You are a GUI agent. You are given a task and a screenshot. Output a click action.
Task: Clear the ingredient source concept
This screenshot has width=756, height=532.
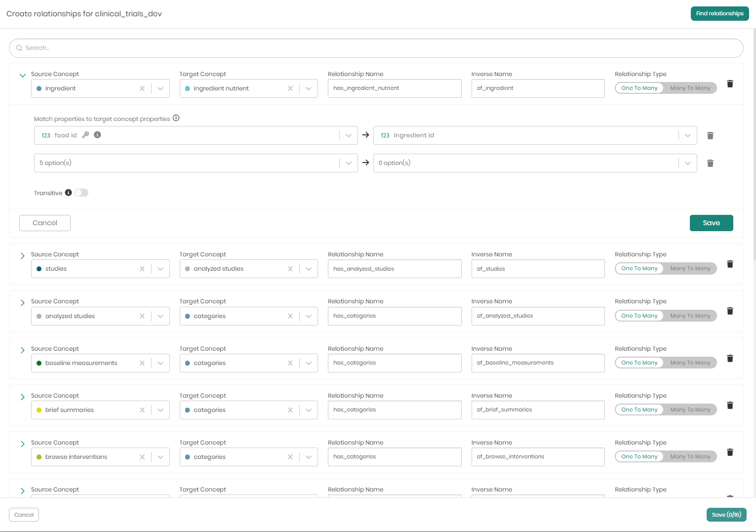click(142, 88)
